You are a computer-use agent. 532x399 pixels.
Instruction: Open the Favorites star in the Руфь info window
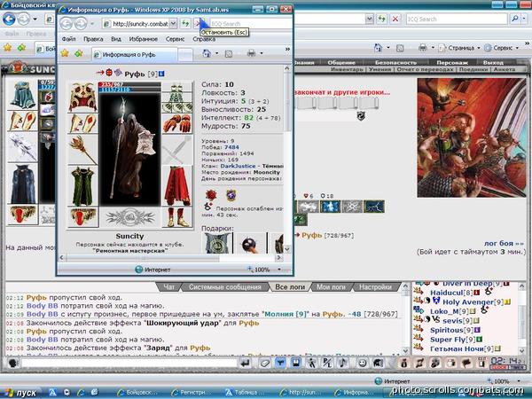pos(65,53)
